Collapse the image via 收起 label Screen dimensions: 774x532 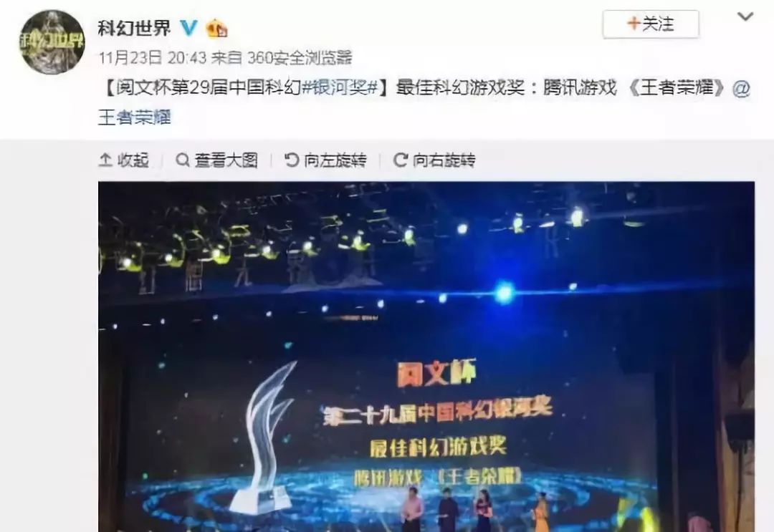click(x=133, y=160)
